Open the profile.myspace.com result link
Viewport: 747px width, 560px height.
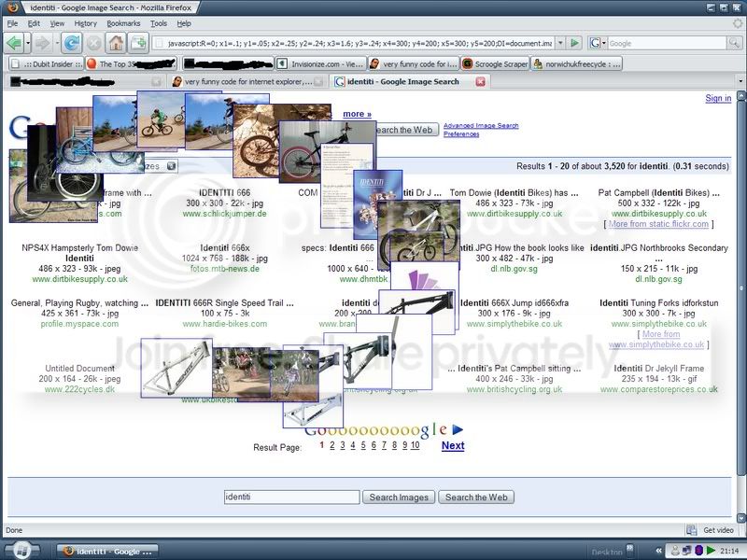click(79, 324)
